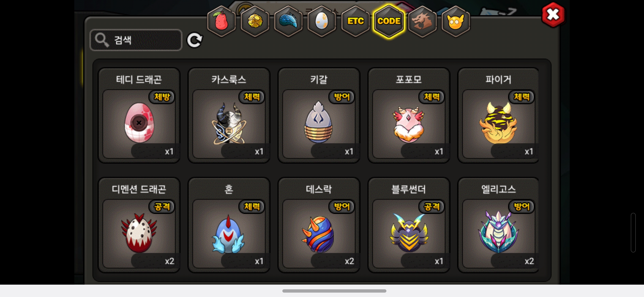The height and width of the screenshot is (297, 644).
Task: Open the brown dragon category icon
Action: click(422, 21)
